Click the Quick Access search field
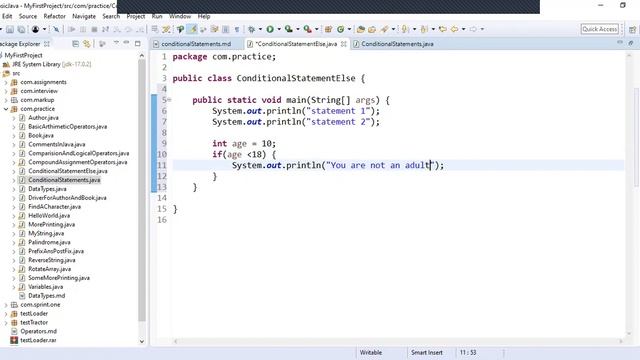Image resolution: width=640 pixels, height=360 pixels. tap(600, 29)
